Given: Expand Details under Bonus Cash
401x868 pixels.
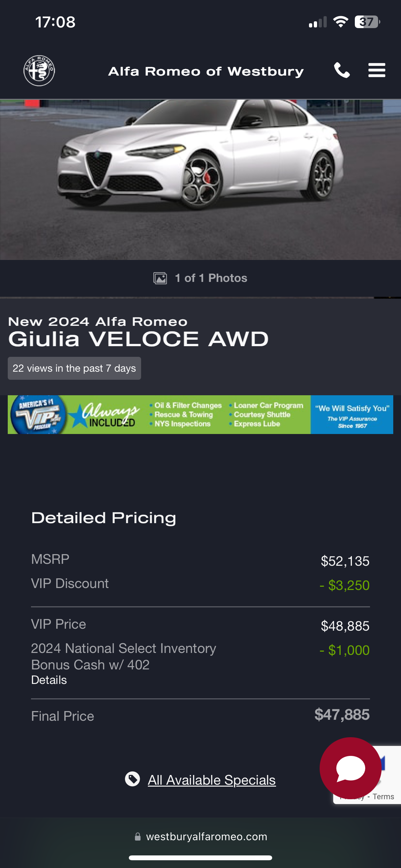Looking at the screenshot, I should pos(49,680).
